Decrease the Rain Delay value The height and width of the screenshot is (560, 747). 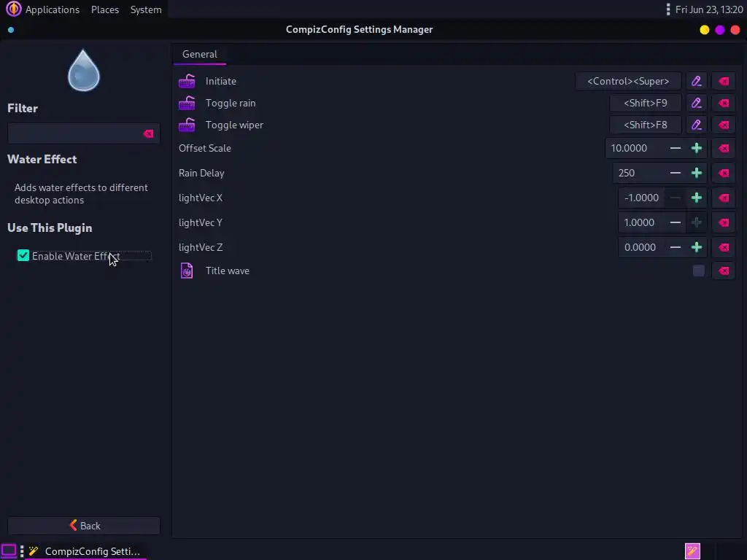[x=675, y=173]
